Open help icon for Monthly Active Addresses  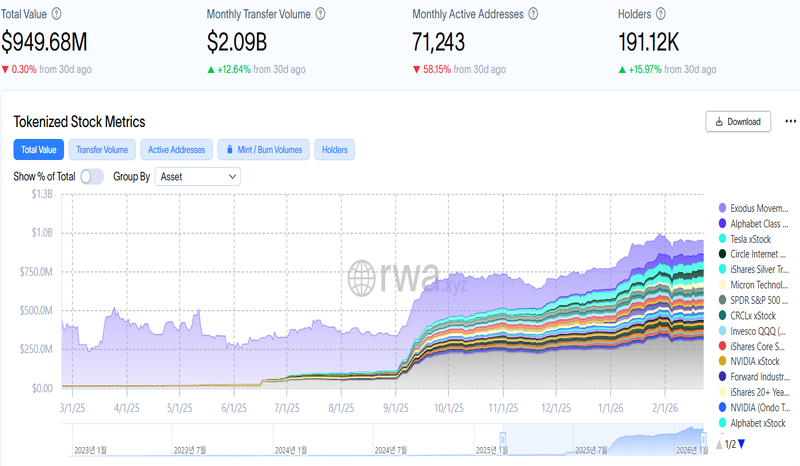[x=533, y=15]
